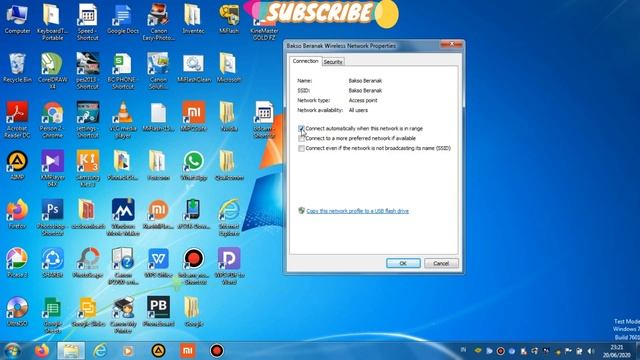
Task: Select the Google Docs desktop shortcut
Action: point(122,19)
